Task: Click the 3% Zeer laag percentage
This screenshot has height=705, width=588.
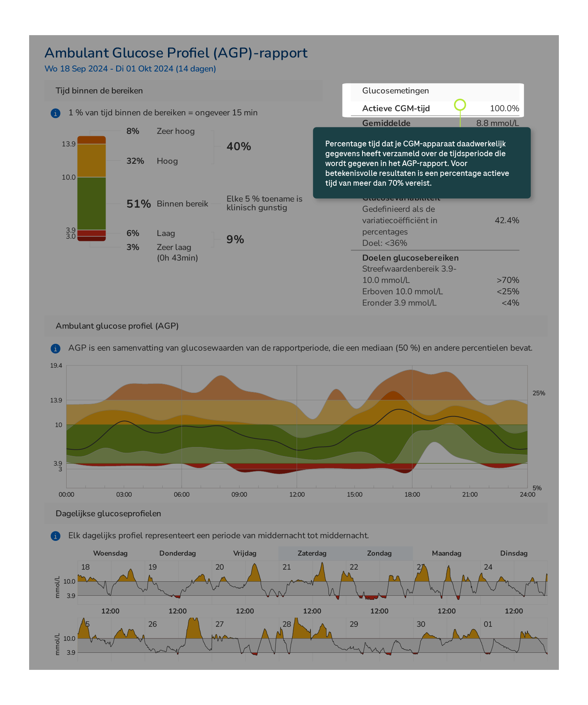Action: pyautogui.click(x=133, y=247)
